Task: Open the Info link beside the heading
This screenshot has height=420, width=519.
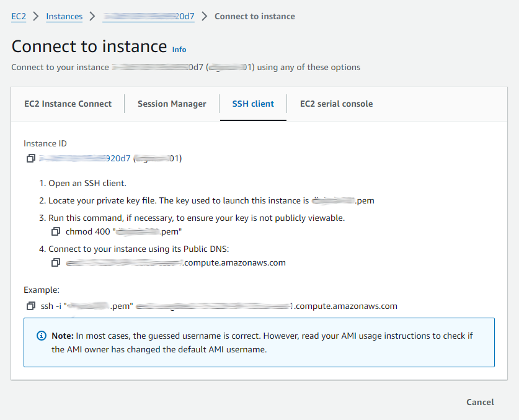Action: (179, 50)
